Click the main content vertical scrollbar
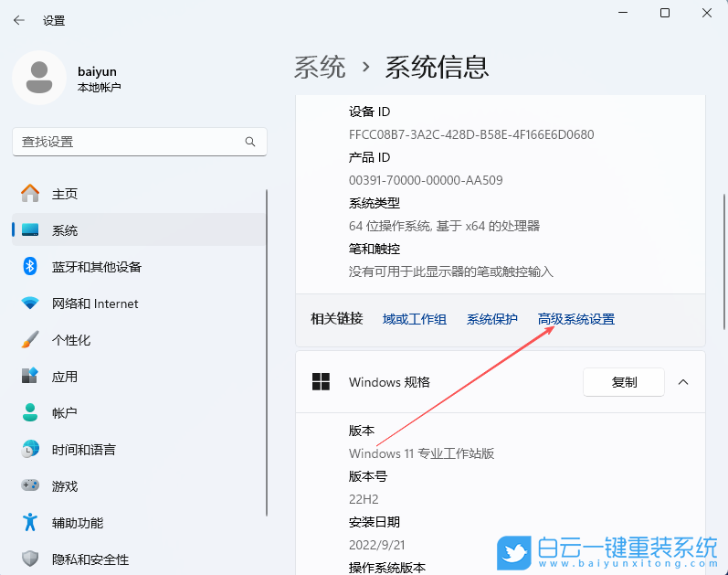 tap(723, 261)
